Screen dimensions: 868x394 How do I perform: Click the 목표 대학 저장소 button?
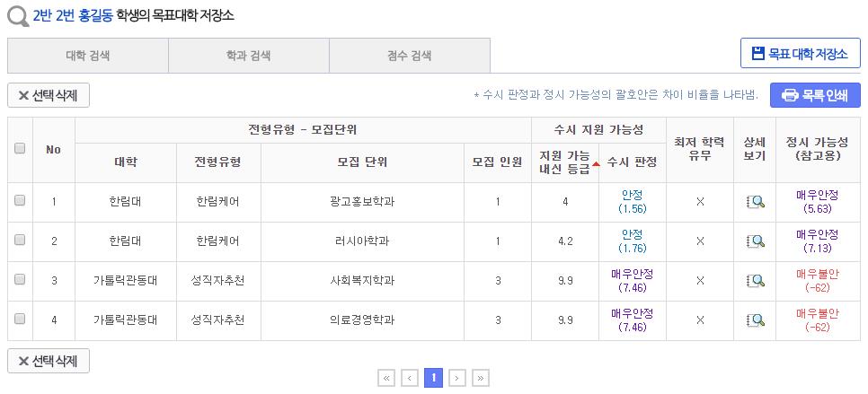800,53
